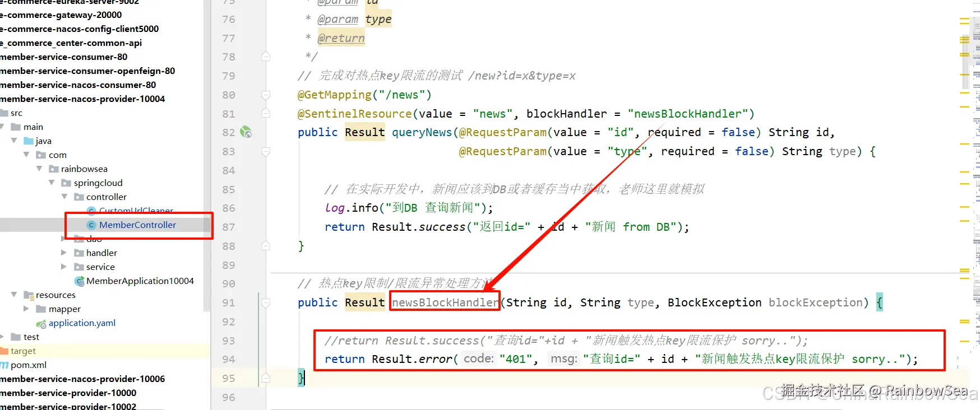The width and height of the screenshot is (980, 410).
Task: Open MemberApplication10004 Spring Boot class
Action: tap(140, 281)
